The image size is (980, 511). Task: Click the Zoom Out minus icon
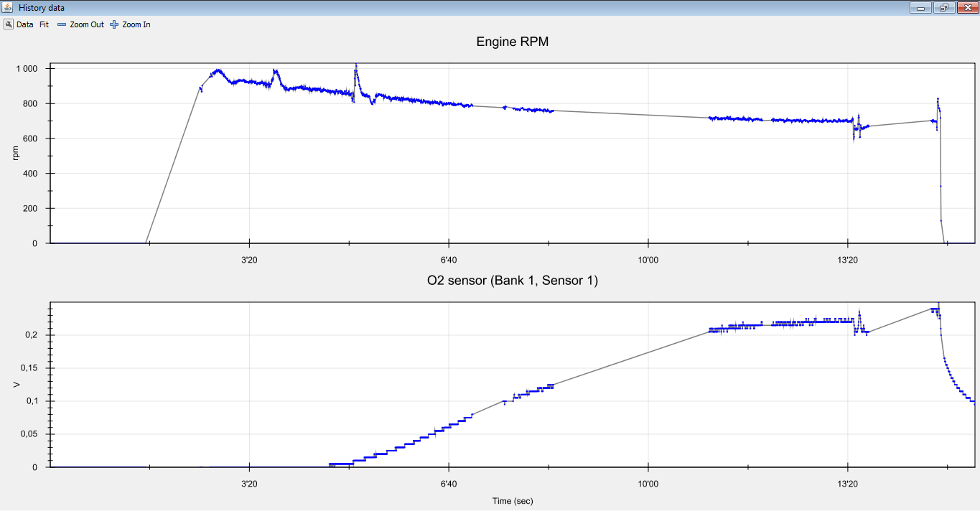pyautogui.click(x=62, y=24)
